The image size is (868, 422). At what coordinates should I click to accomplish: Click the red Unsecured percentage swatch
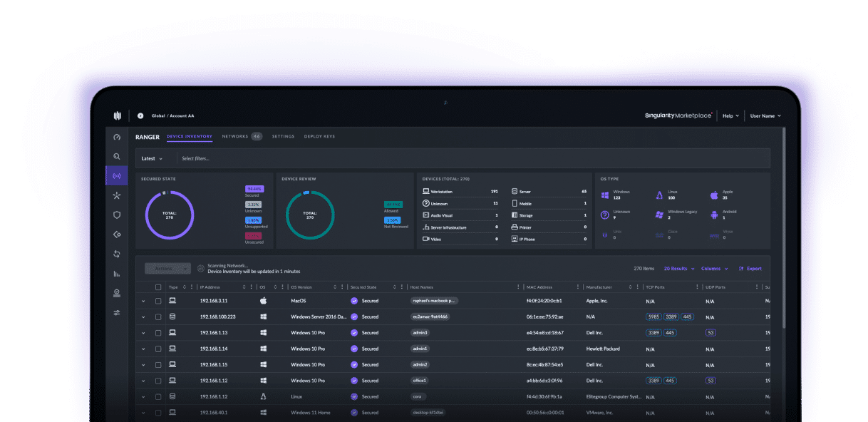tap(254, 236)
